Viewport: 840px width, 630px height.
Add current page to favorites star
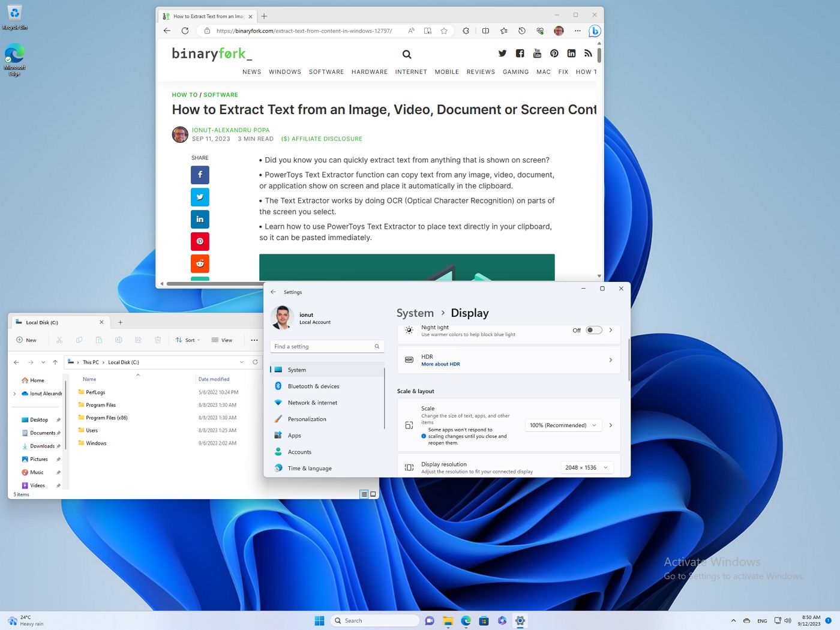click(443, 31)
